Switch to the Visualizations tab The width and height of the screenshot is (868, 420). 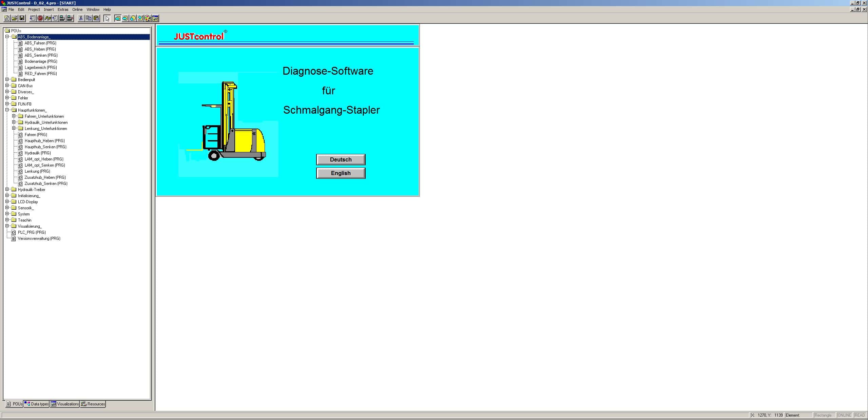65,404
